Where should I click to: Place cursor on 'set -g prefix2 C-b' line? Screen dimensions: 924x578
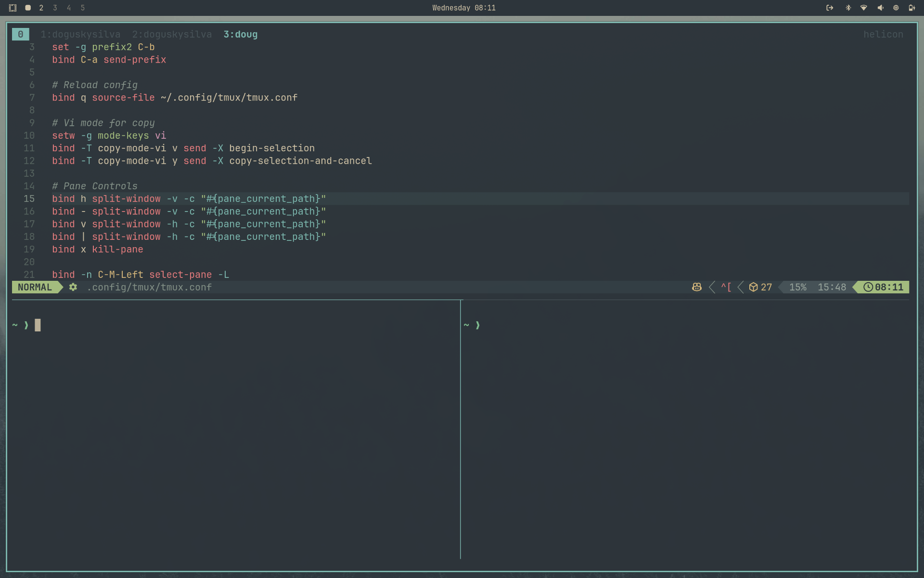[x=103, y=47]
